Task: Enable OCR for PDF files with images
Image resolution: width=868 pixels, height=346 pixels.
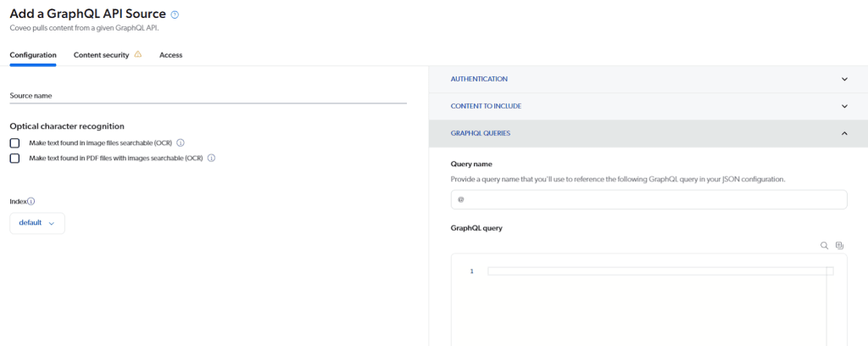Action: point(14,158)
